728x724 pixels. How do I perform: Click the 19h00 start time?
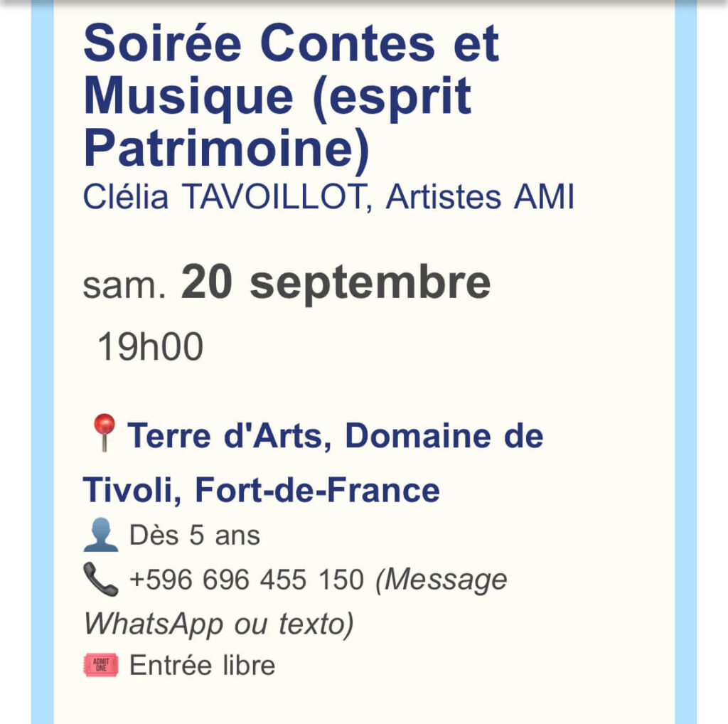150,348
